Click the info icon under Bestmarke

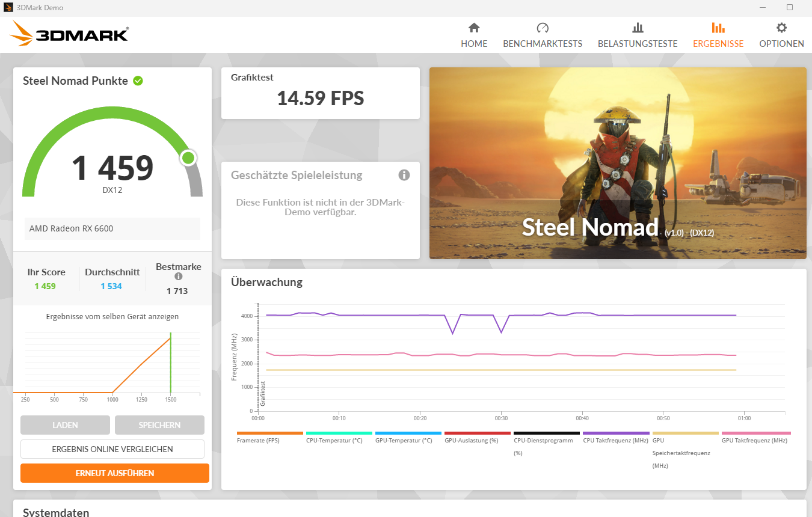(x=178, y=277)
